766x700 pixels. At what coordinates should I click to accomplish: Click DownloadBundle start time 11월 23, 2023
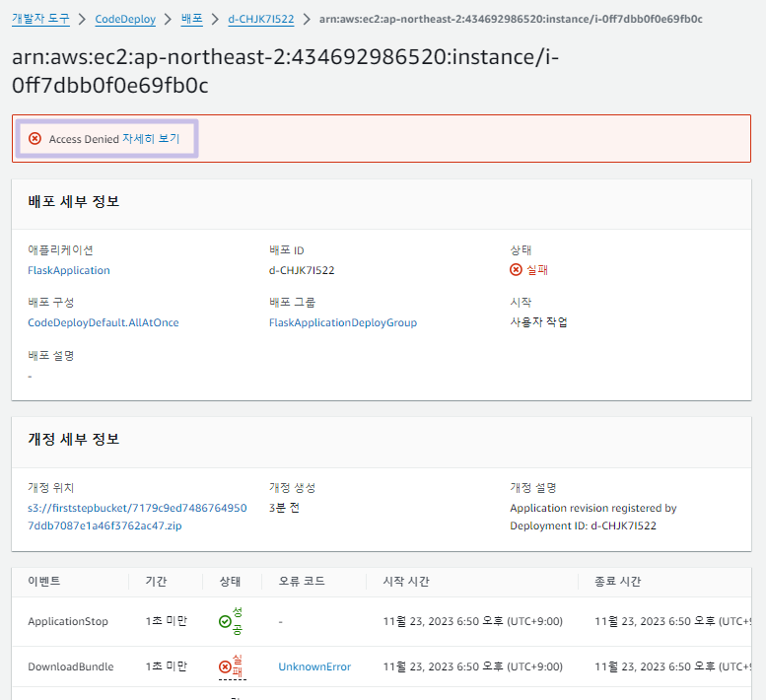pos(473,666)
